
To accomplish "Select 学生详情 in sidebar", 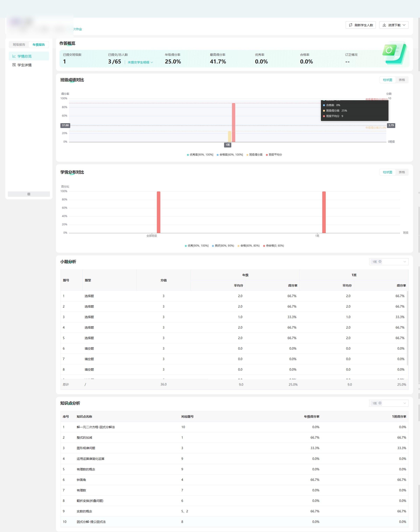I will [x=29, y=65].
